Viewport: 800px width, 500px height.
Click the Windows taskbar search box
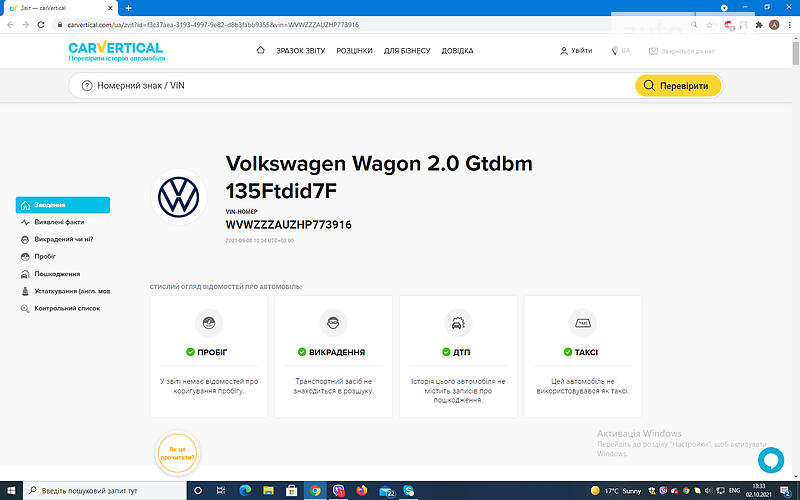pyautogui.click(x=106, y=490)
